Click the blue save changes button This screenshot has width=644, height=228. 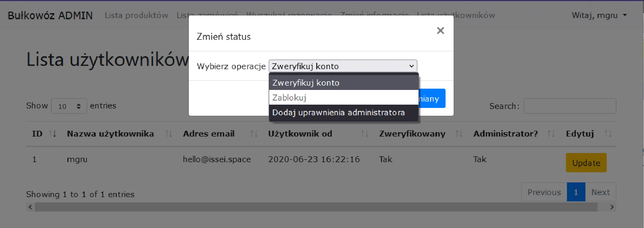coord(432,99)
